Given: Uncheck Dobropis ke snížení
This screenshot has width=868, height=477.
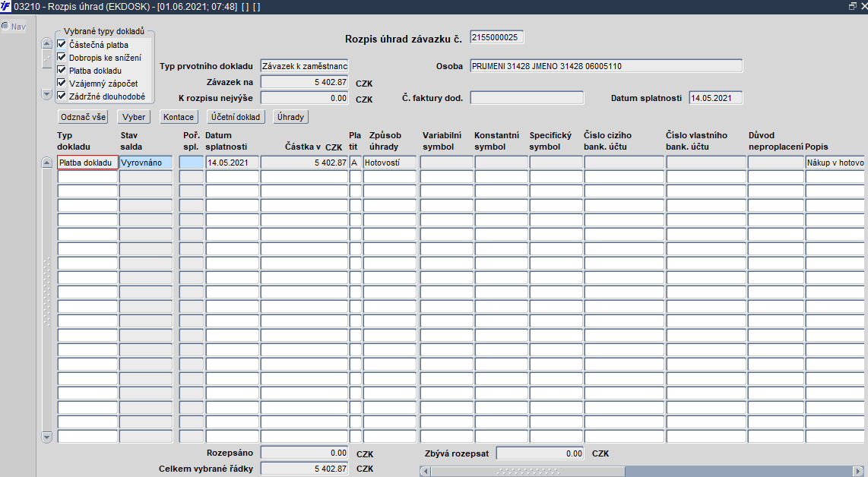Looking at the screenshot, I should click(x=62, y=57).
